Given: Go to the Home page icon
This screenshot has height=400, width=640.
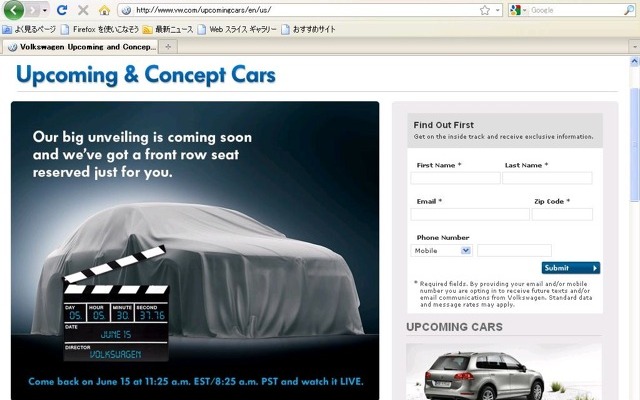Looking at the screenshot, I should [x=104, y=10].
